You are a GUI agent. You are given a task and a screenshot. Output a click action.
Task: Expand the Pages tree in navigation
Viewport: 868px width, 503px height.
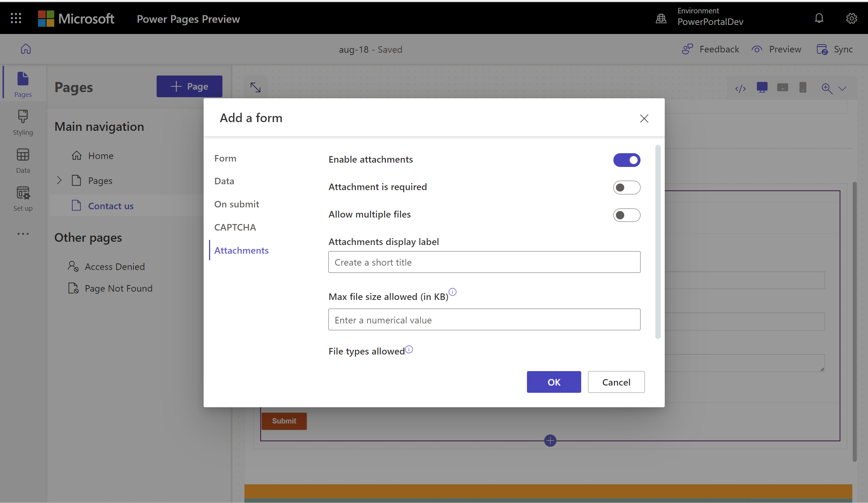click(59, 180)
